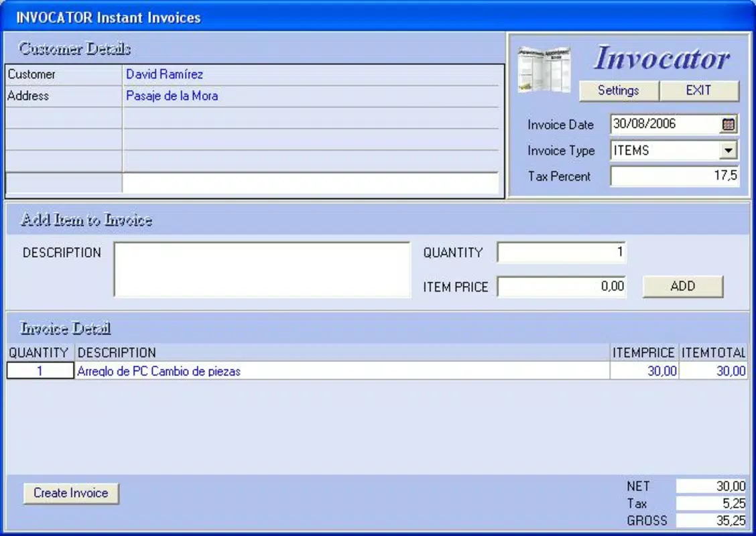This screenshot has width=756, height=536.
Task: Click the INVOCATOR Instant Invoices title bar
Action: tap(378, 17)
